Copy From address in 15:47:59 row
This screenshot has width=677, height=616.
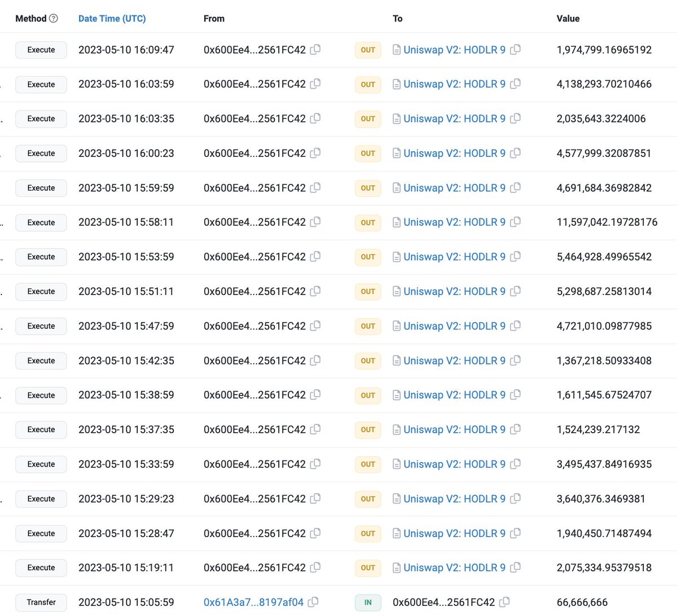pos(315,326)
